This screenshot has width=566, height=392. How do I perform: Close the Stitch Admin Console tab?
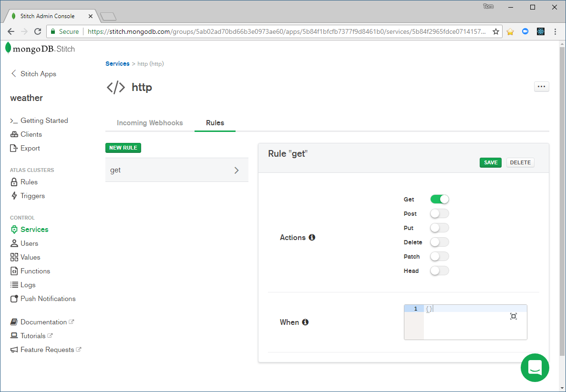coord(90,16)
